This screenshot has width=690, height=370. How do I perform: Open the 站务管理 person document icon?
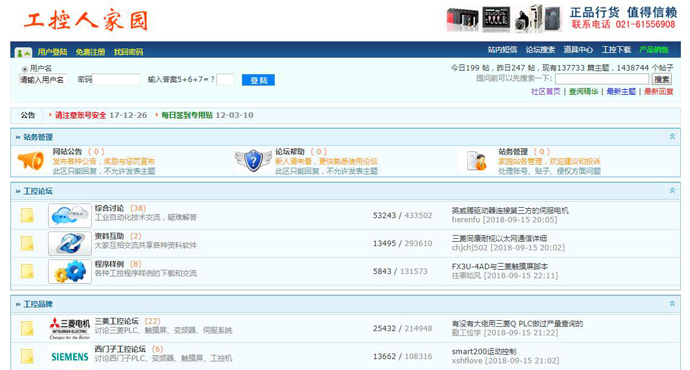point(477,161)
